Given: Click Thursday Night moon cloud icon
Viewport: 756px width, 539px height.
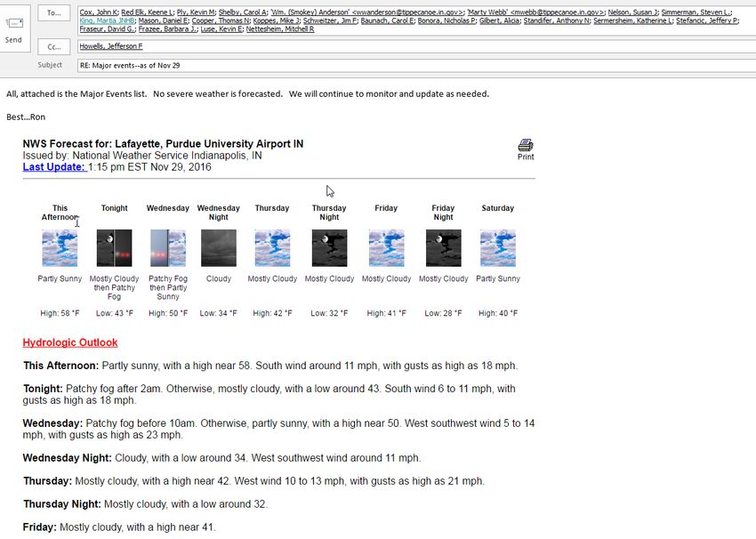Looking at the screenshot, I should [329, 248].
